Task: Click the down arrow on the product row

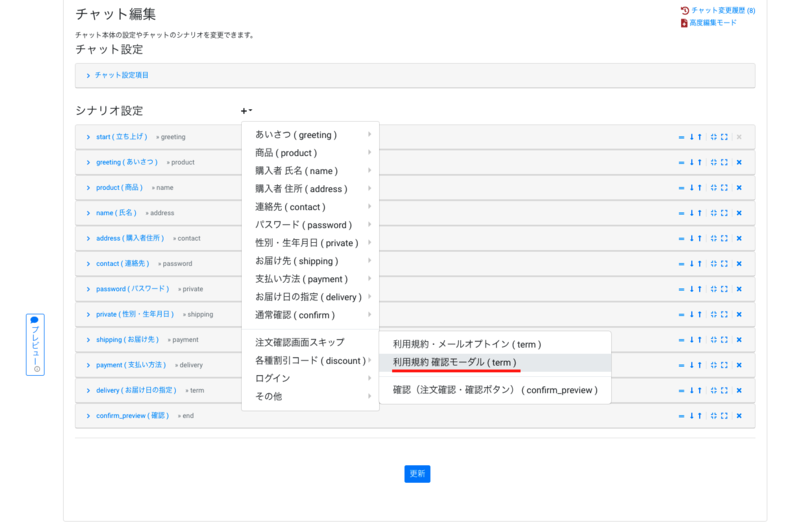Action: click(x=691, y=187)
